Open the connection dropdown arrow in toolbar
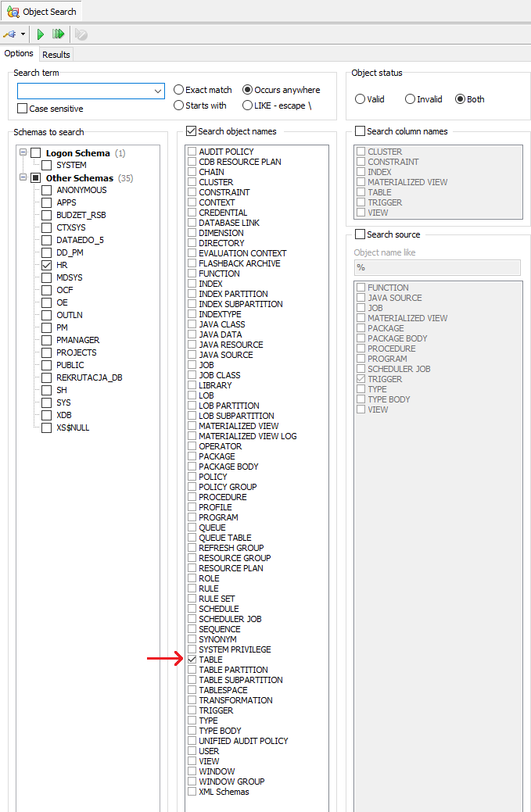Viewport: 531px width, 812px height. (23, 34)
